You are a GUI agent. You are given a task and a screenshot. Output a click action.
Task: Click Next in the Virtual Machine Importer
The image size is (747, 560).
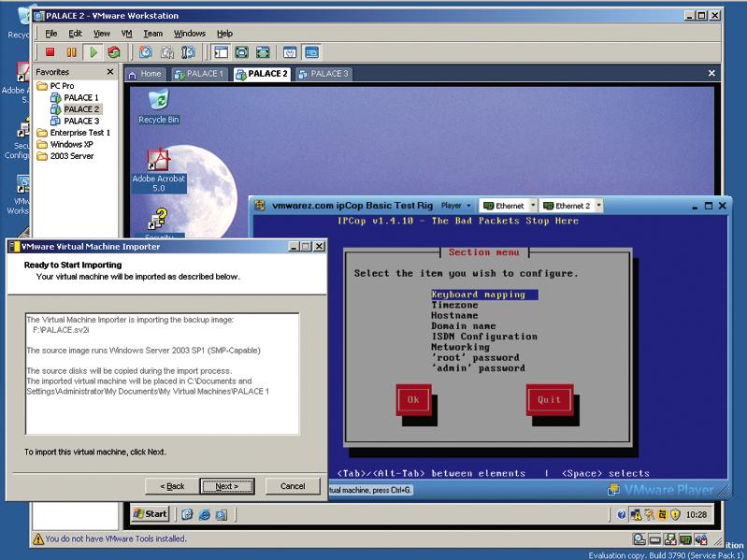point(227,486)
